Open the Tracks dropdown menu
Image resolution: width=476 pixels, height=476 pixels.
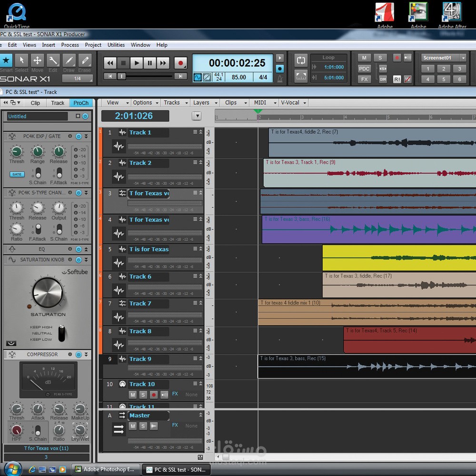(x=176, y=103)
